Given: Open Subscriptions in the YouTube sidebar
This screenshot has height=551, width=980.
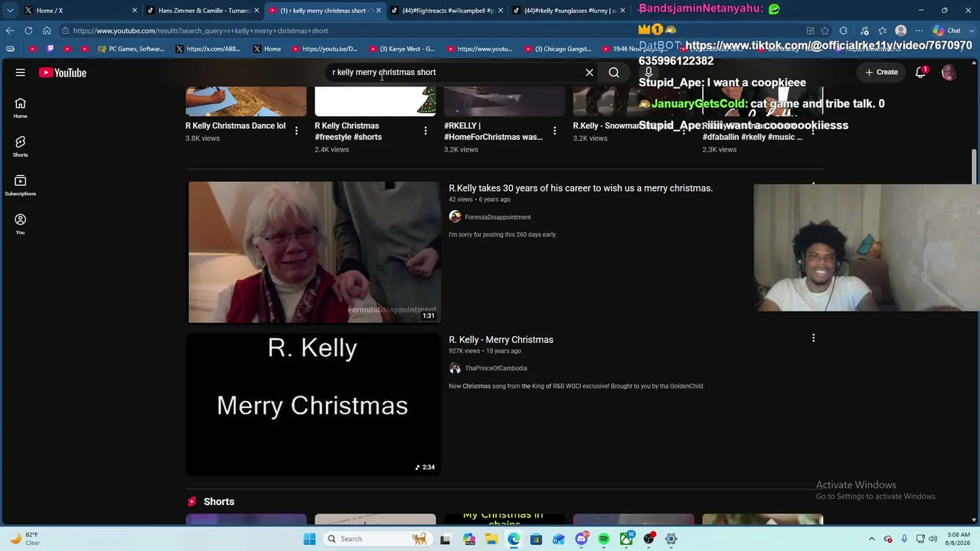Looking at the screenshot, I should [21, 186].
